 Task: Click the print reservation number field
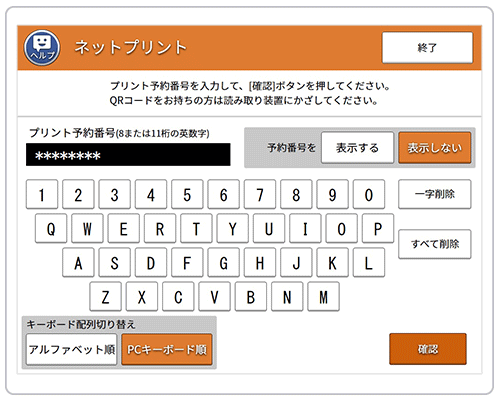[128, 155]
